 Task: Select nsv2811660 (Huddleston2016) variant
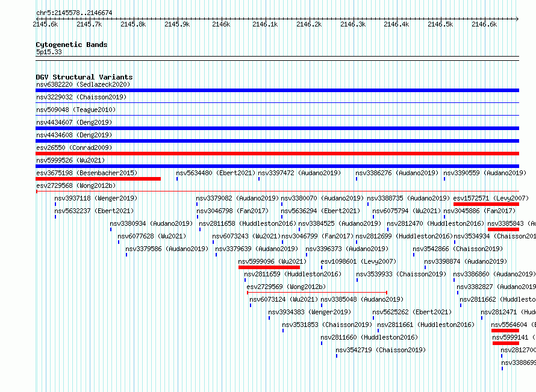point(369,337)
